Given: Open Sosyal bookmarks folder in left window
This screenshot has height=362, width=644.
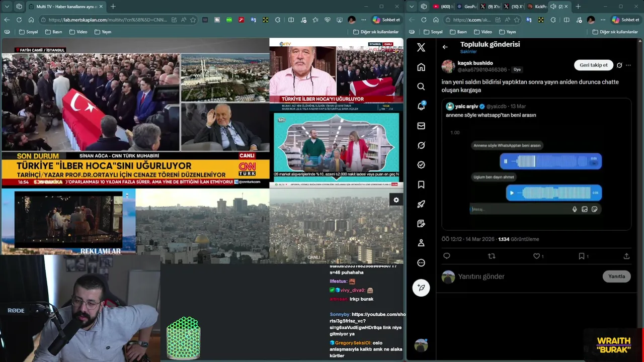Looking at the screenshot, I should [x=28, y=32].
